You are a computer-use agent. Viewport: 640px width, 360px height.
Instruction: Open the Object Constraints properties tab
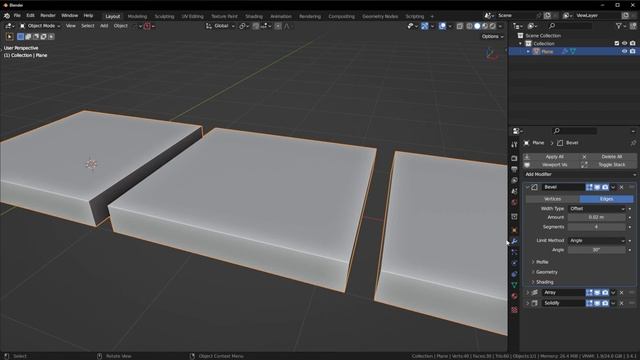tap(514, 274)
